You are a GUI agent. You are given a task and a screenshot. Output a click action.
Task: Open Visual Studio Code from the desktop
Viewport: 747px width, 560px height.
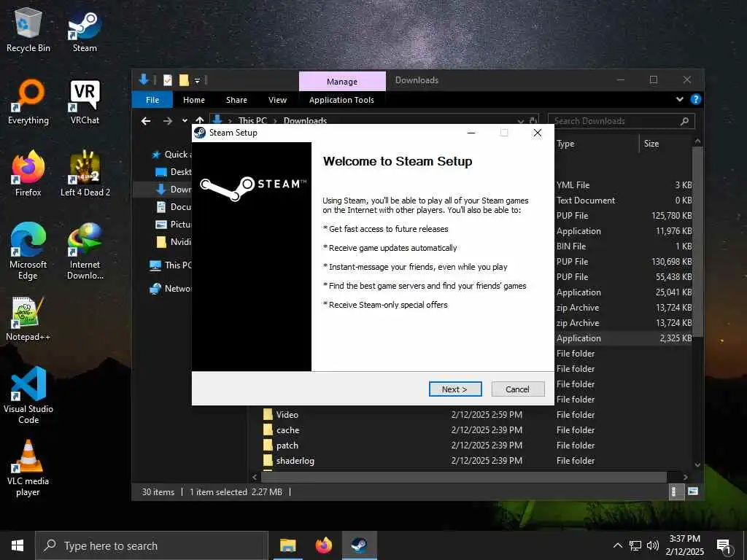pyautogui.click(x=28, y=394)
